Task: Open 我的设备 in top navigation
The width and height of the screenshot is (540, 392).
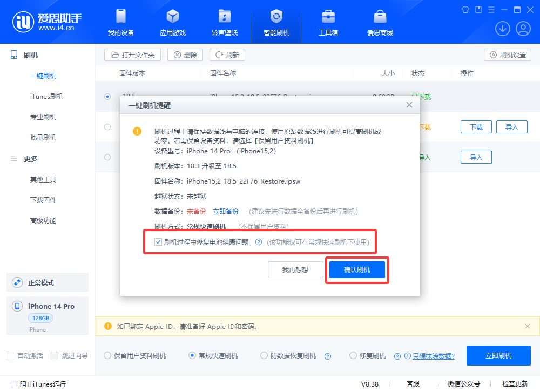Action: point(120,22)
